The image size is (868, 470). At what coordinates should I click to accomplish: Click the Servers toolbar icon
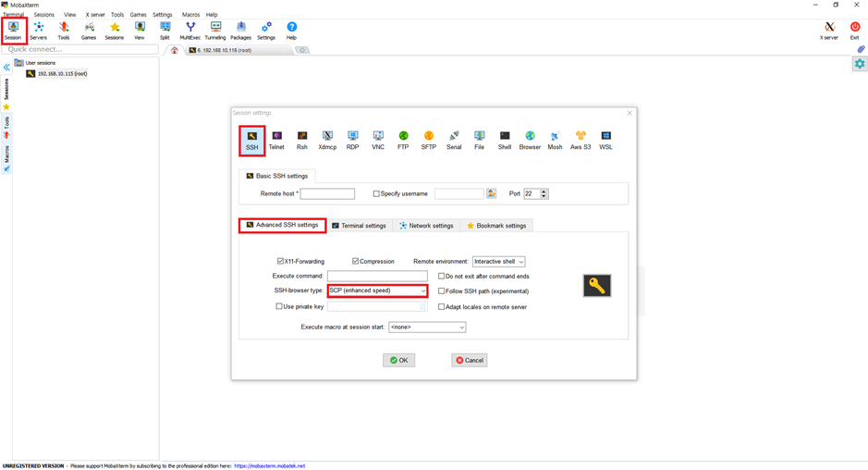(x=38, y=31)
